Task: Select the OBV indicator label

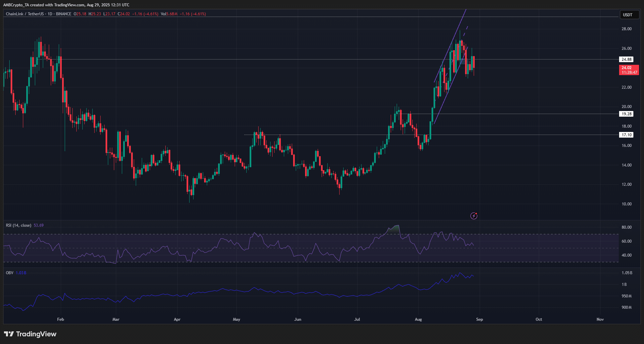Action: pyautogui.click(x=10, y=273)
